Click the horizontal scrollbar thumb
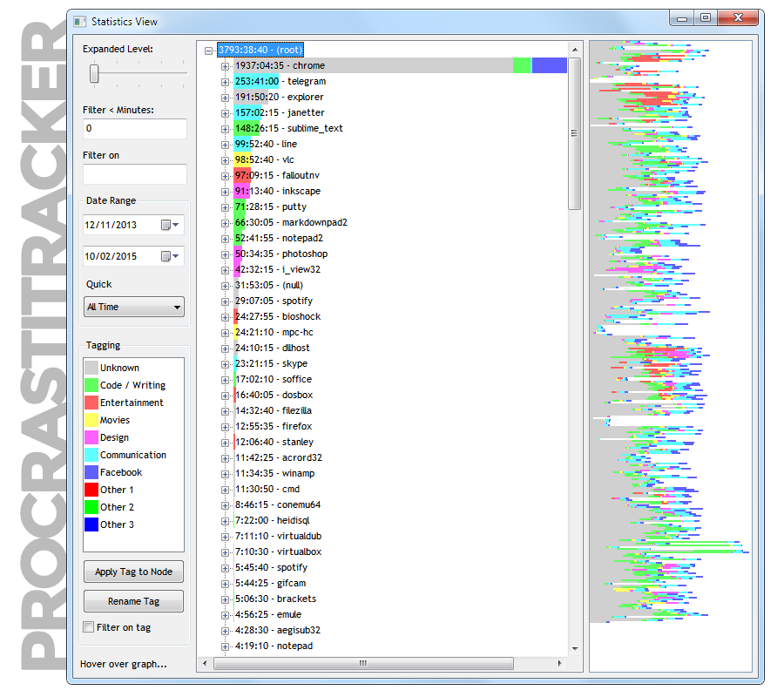The height and width of the screenshot is (697, 784). coord(363,664)
